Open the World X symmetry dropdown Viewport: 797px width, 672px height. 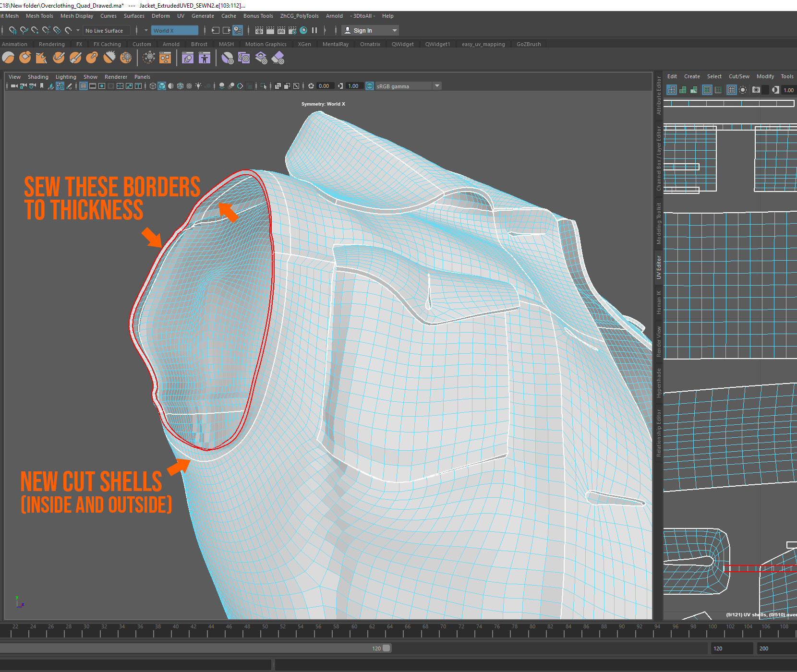click(x=175, y=30)
